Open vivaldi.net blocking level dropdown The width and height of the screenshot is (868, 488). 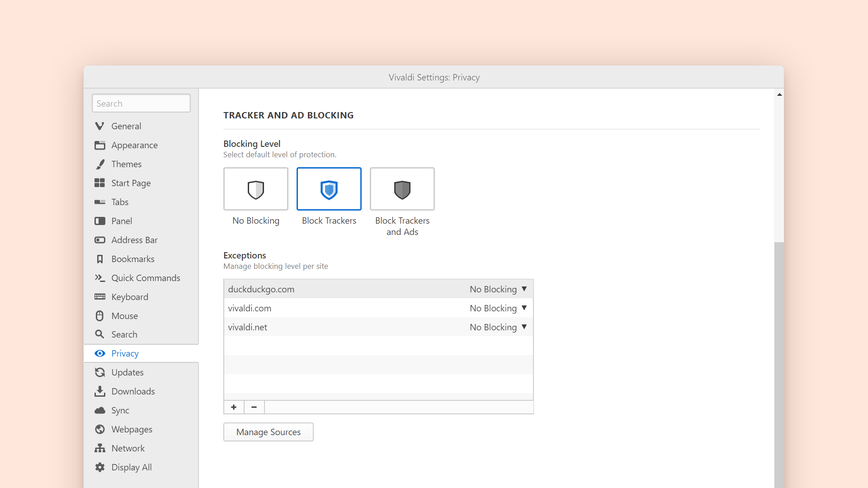pyautogui.click(x=498, y=327)
